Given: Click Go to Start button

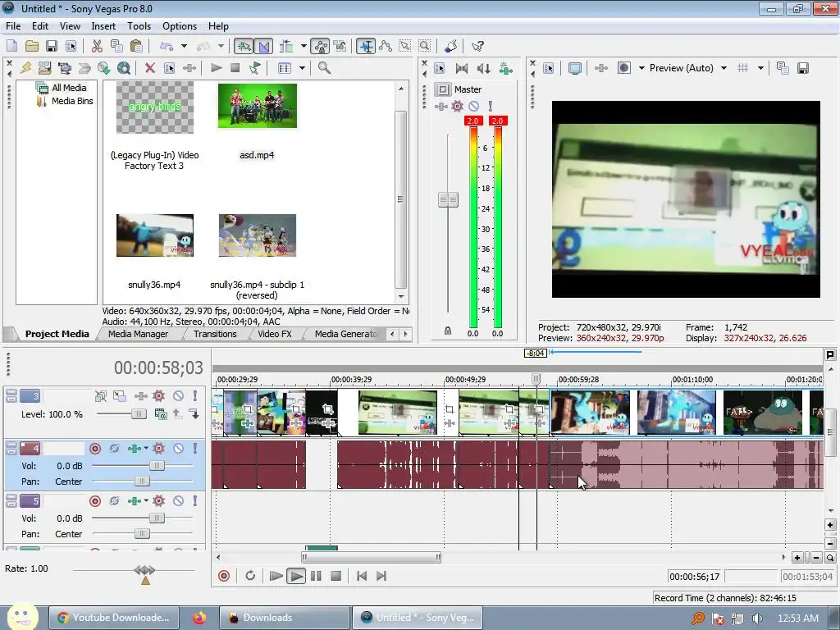Looking at the screenshot, I should click(x=362, y=576).
